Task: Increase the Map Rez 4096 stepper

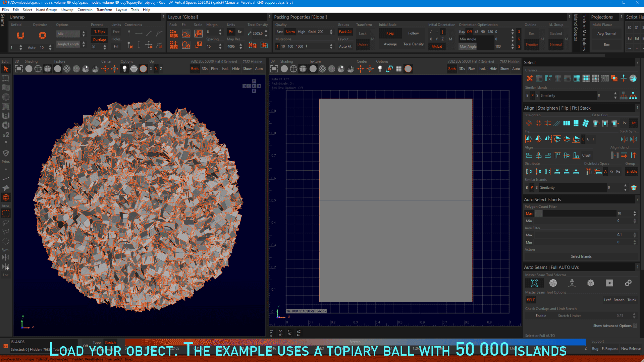Action: [240, 45]
